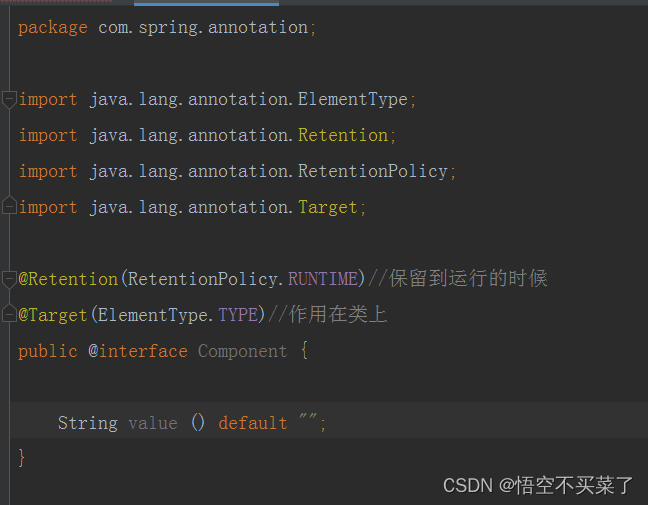Viewport: 648px width, 505px height.
Task: Click the default keyword
Action: point(253,423)
